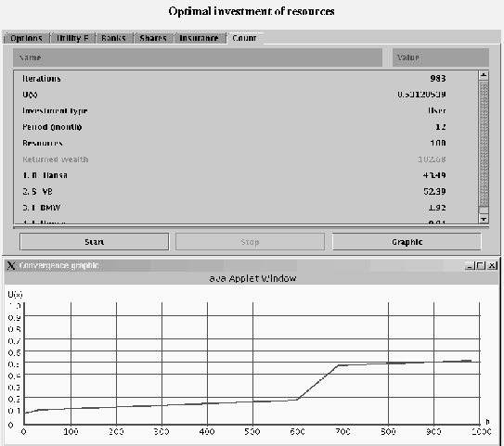Select the U(x) row
This screenshot has width=504, height=446.
click(x=246, y=95)
